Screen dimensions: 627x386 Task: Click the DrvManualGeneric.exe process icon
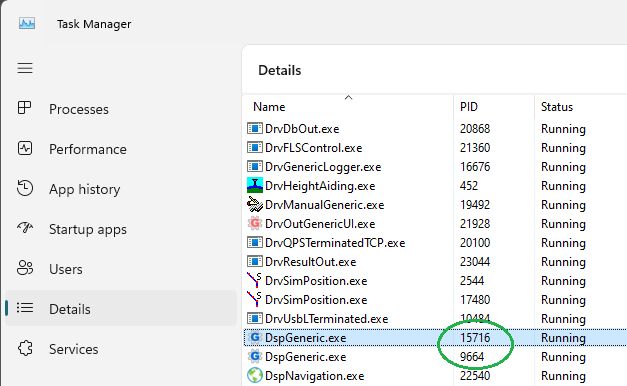coord(255,204)
